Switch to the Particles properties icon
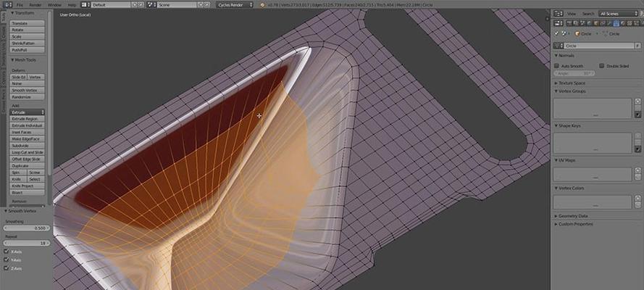The height and width of the screenshot is (290, 644). coord(636,23)
